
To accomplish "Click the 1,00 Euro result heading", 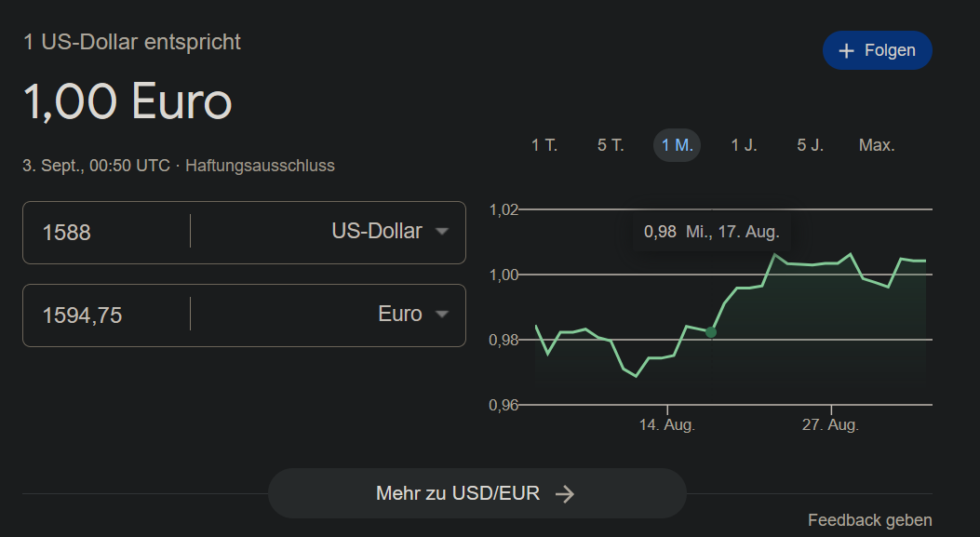I will point(128,101).
